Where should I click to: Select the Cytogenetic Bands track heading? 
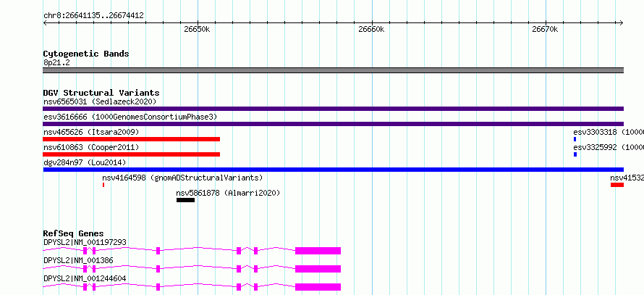pos(86,54)
